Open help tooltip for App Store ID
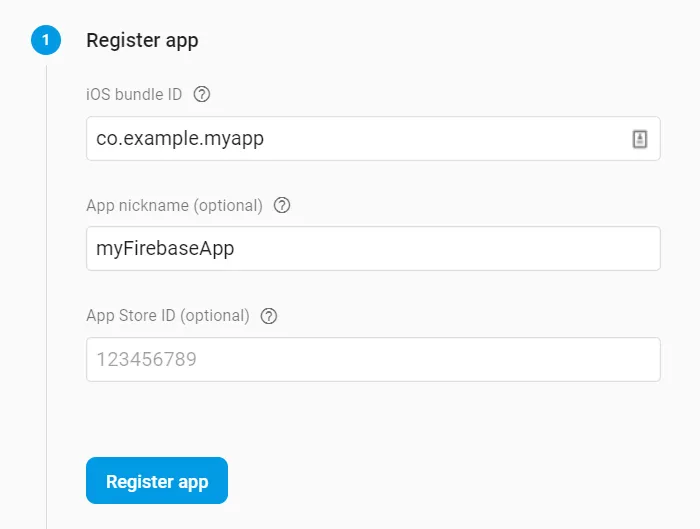The width and height of the screenshot is (700, 529). click(269, 316)
